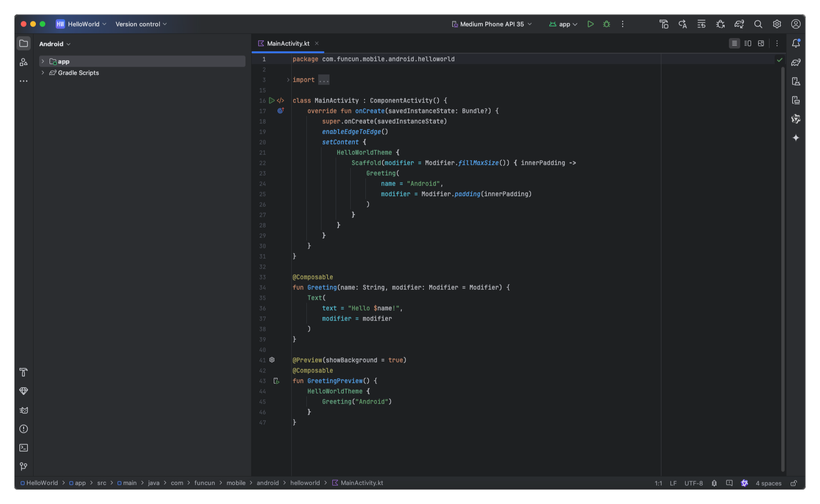
Task: Close the MainActivity.kt tab
Action: point(317,43)
